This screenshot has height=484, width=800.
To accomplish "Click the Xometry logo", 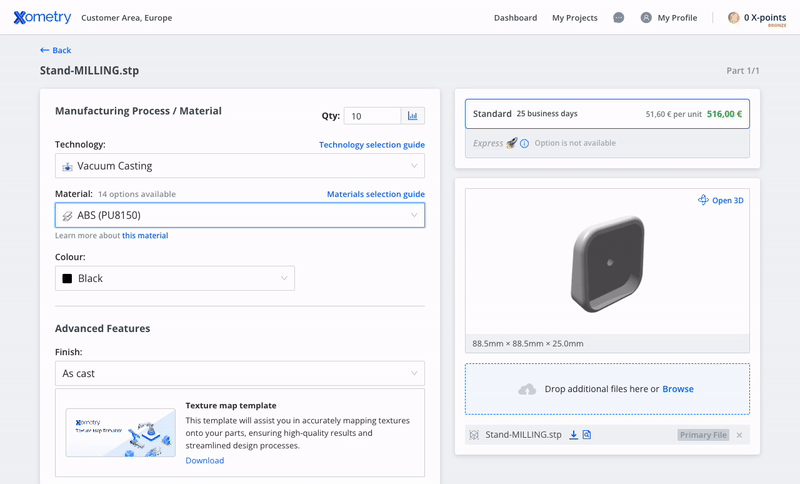I will click(x=41, y=18).
